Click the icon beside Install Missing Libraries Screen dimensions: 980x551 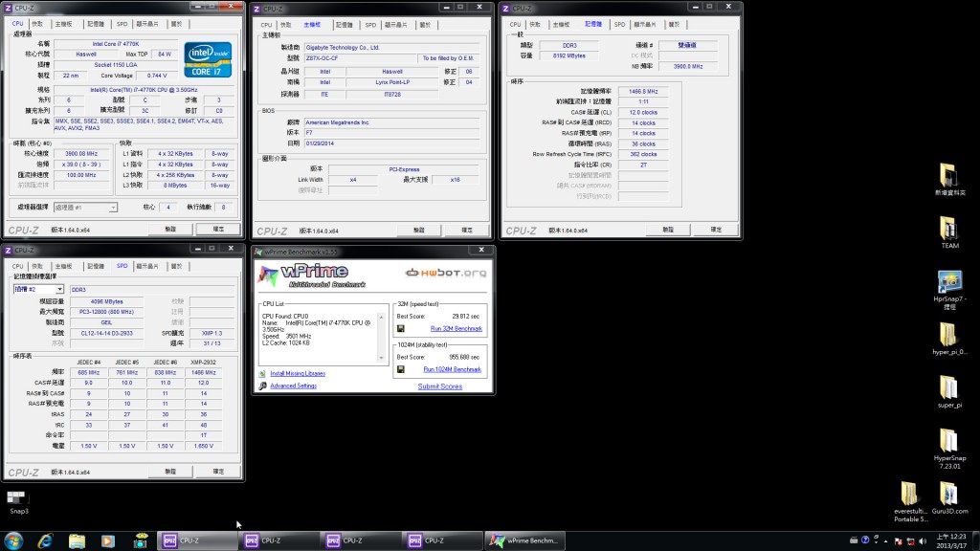click(262, 374)
